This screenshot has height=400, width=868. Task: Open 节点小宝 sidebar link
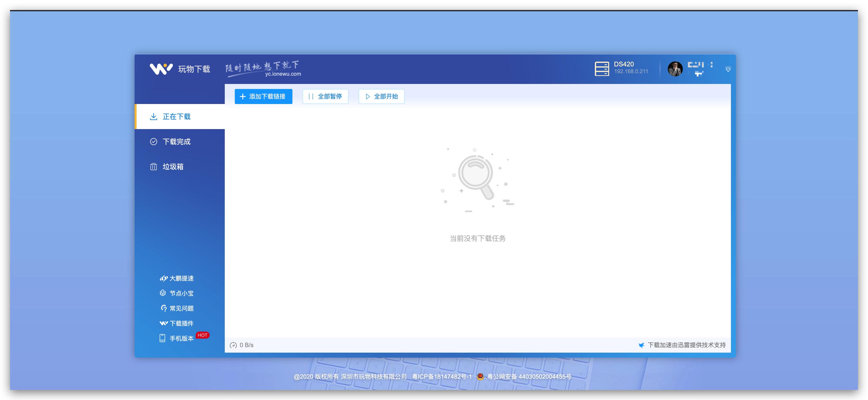181,293
